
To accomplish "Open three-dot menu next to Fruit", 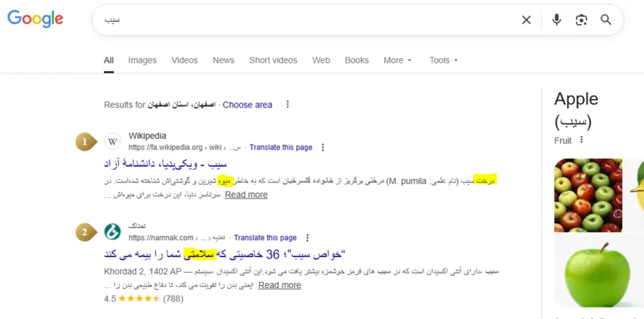I will 581,140.
